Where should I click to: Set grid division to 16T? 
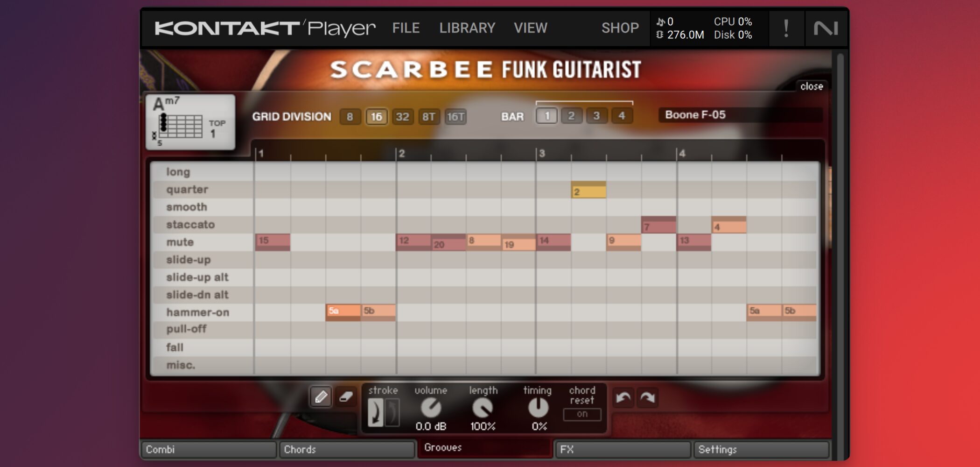click(x=455, y=117)
